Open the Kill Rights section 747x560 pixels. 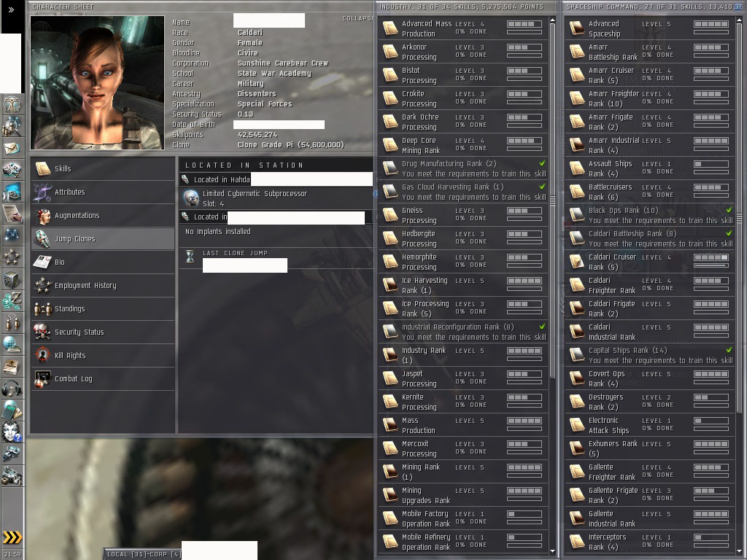(103, 355)
